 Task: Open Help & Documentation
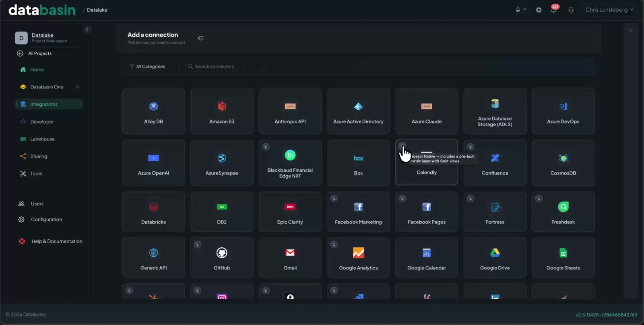click(x=50, y=241)
